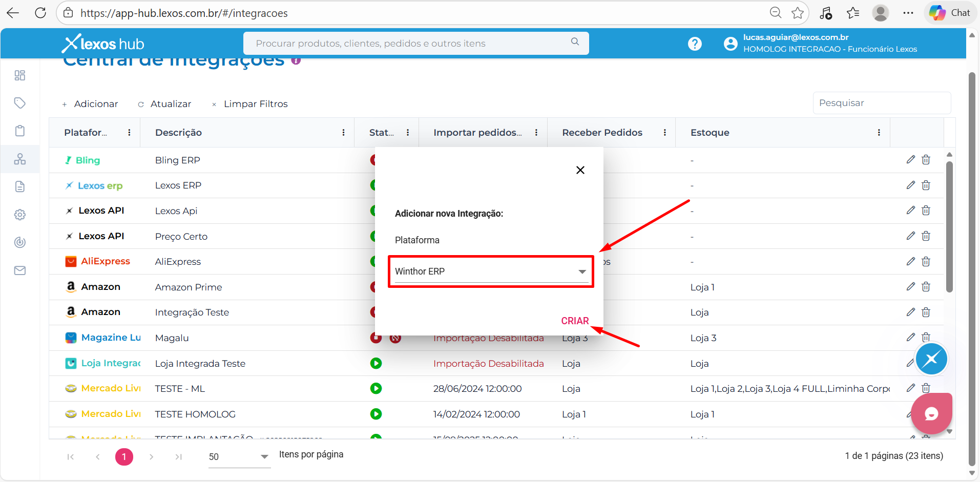Viewport: 980px width, 482px height.
Task: Go to the last page of results
Action: (178, 457)
